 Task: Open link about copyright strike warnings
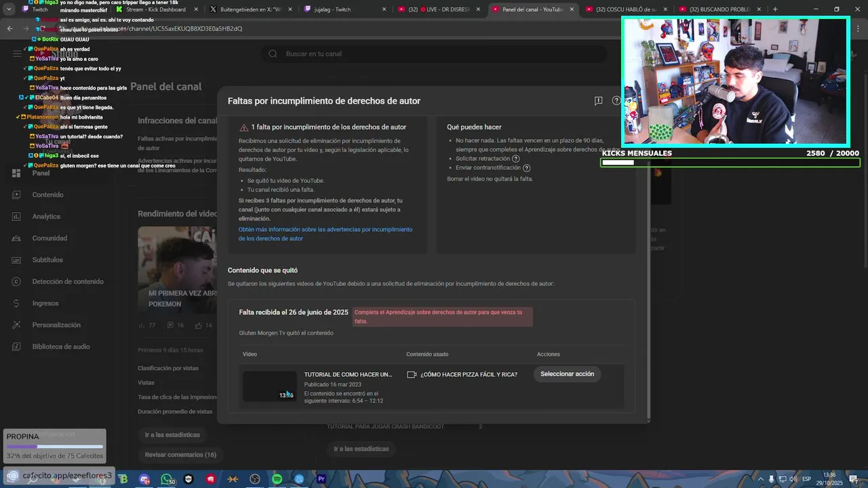(x=325, y=234)
